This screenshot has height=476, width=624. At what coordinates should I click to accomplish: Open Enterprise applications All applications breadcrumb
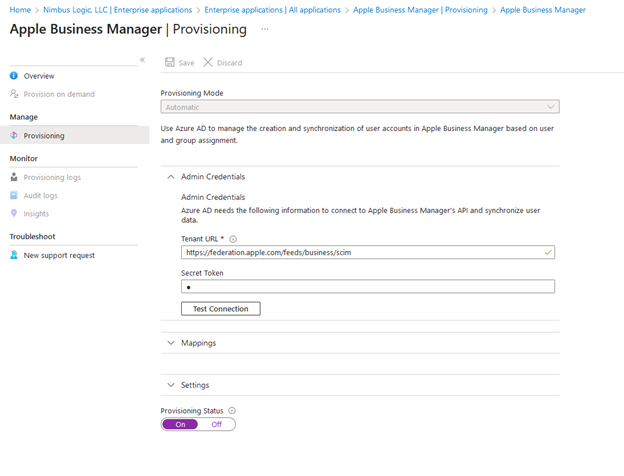coord(273,10)
